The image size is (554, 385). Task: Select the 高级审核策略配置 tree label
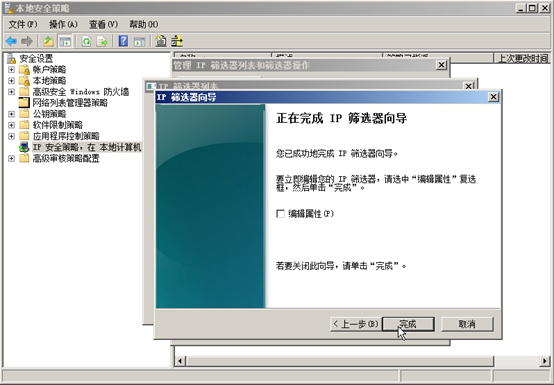66,158
